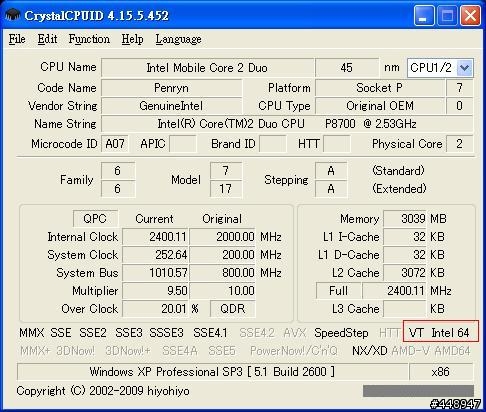This screenshot has width=486, height=412.
Task: Click the Name String field with P8700
Action: point(287,124)
